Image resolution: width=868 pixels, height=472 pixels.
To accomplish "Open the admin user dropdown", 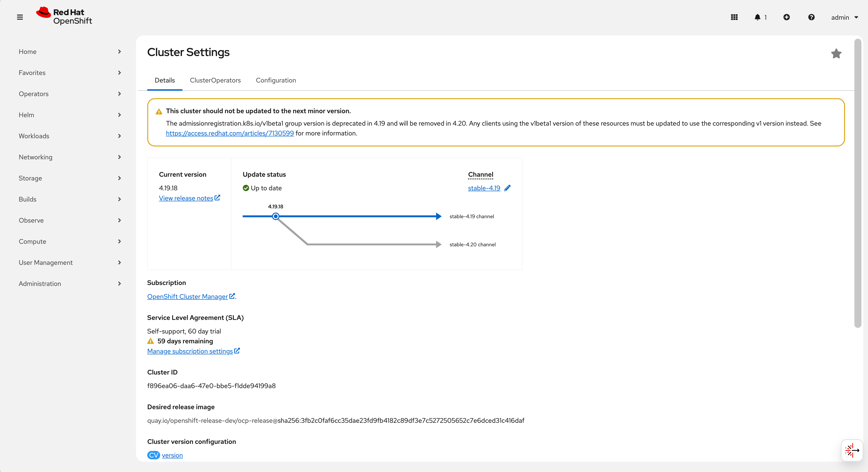I will [844, 18].
